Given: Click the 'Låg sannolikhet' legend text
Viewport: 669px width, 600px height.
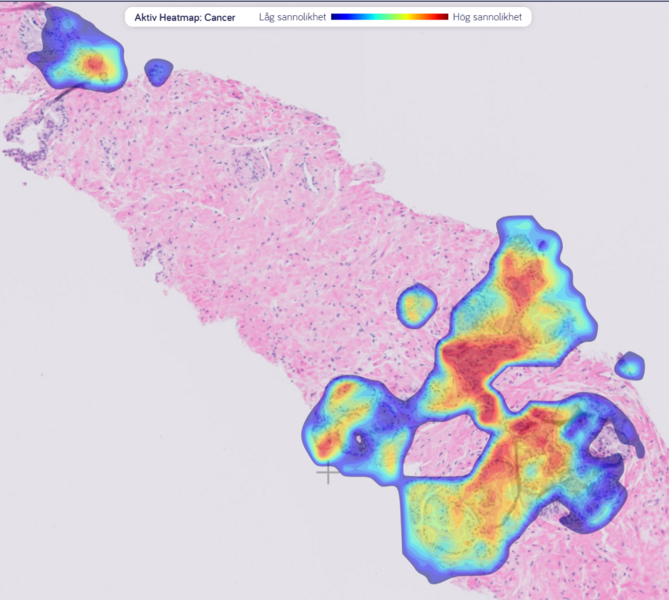Looking at the screenshot, I should point(291,17).
